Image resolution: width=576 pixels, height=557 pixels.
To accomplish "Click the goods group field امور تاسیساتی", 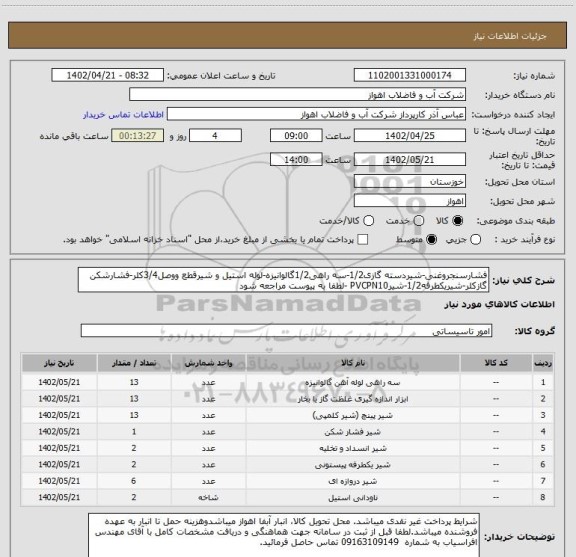I will [x=286, y=331].
